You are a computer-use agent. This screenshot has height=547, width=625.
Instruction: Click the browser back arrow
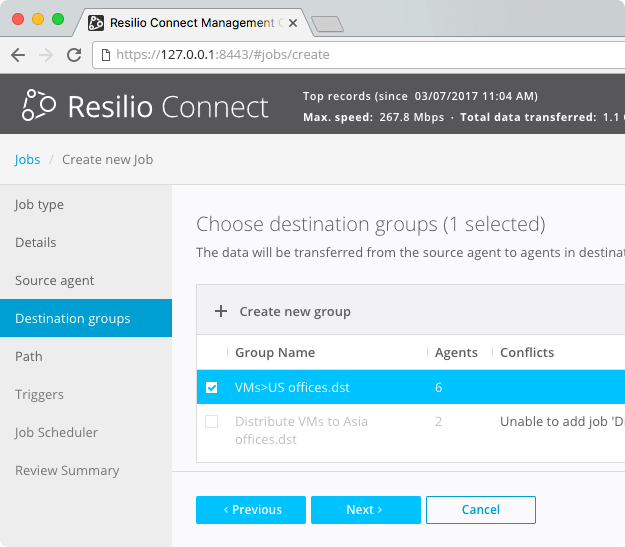click(18, 55)
